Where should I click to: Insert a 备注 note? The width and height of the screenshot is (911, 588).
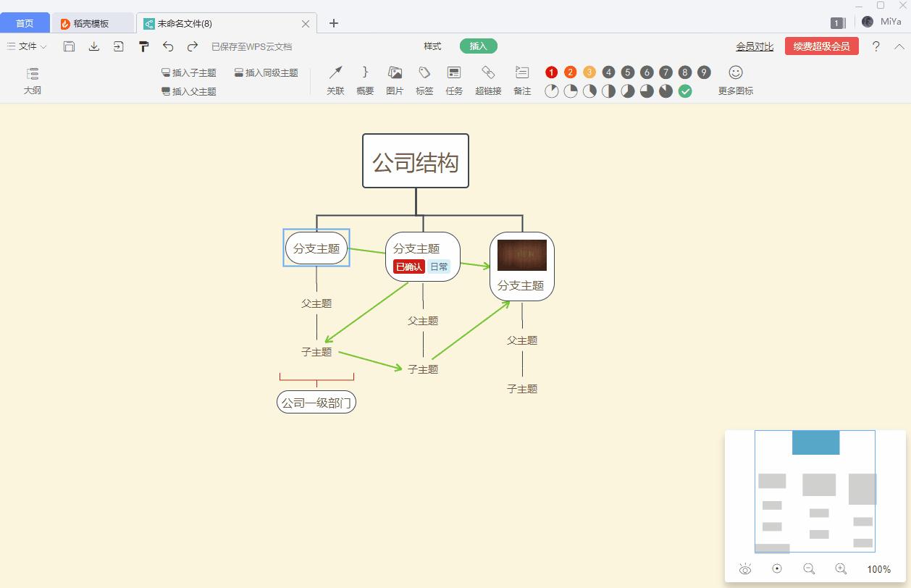(x=521, y=80)
